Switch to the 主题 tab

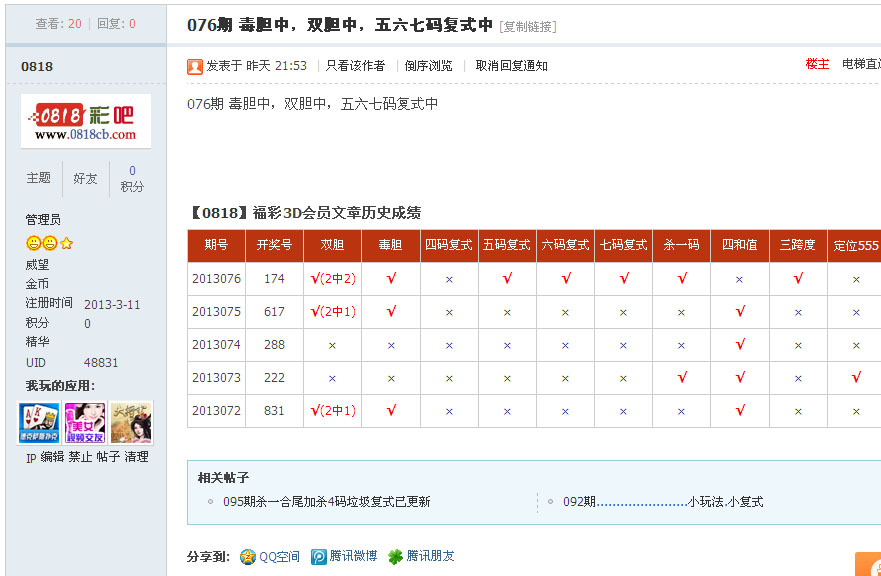click(x=38, y=178)
